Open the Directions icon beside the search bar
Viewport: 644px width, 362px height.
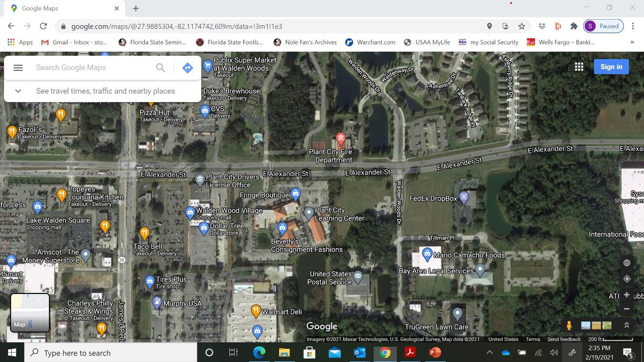[187, 68]
